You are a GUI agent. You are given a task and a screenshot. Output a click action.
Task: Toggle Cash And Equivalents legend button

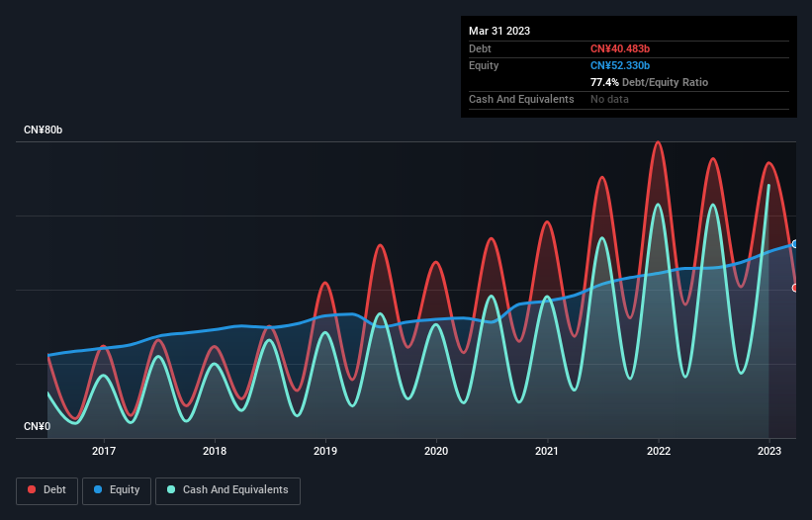[227, 490]
